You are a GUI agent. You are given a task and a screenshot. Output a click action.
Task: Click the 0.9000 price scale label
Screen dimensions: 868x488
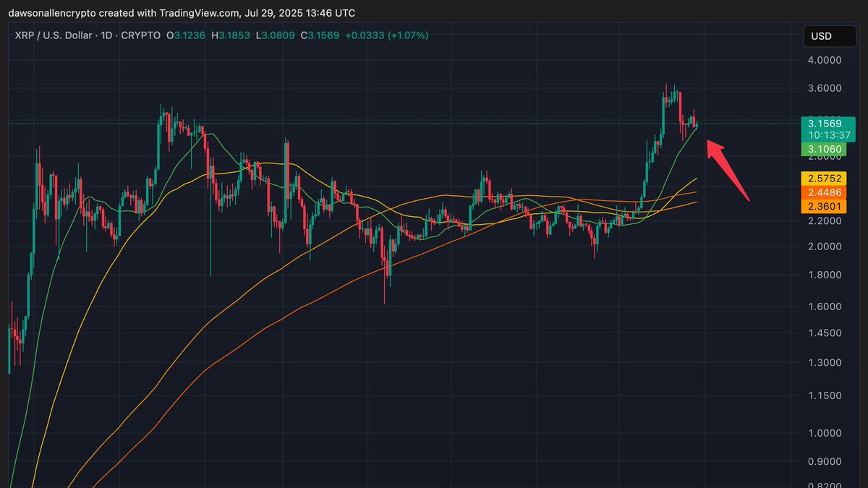pos(825,461)
